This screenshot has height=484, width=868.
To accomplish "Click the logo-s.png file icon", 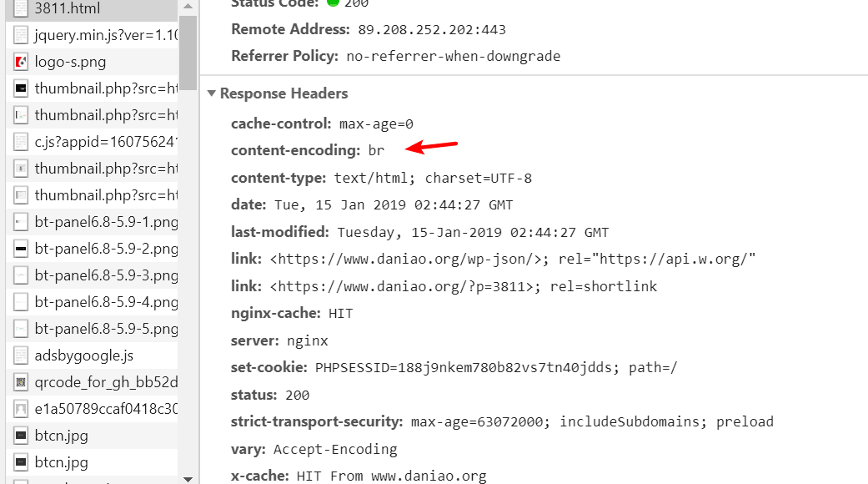I will (x=21, y=62).
